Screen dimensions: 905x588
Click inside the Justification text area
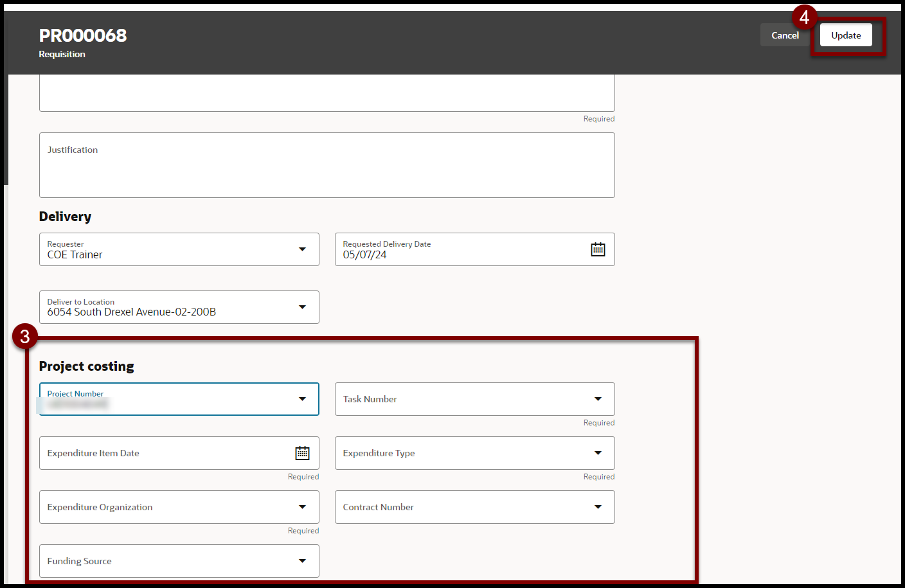point(327,170)
